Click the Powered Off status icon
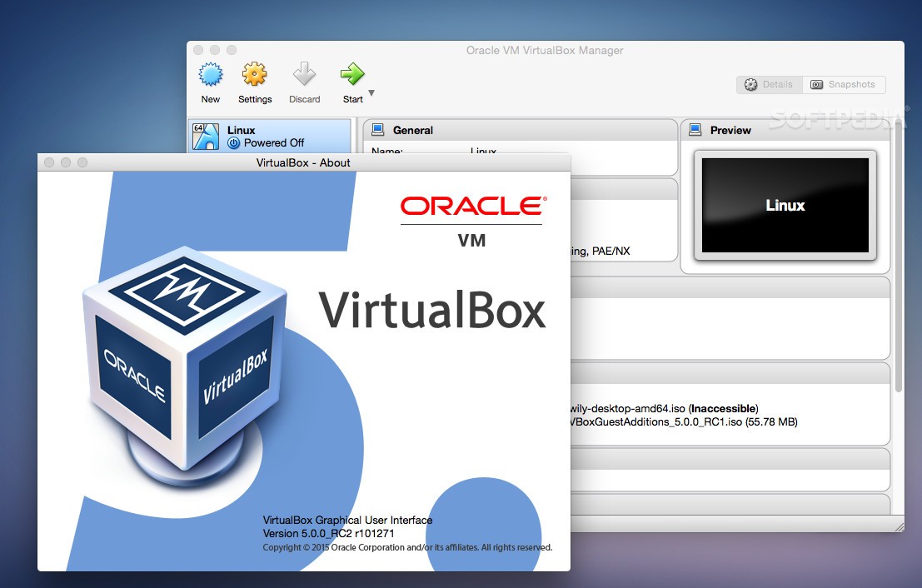The width and height of the screenshot is (922, 588). [234, 143]
